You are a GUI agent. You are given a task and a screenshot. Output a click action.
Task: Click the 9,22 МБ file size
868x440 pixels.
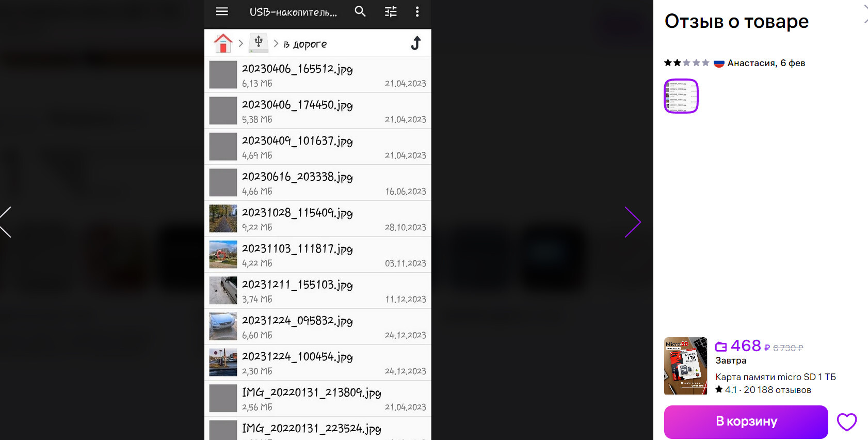click(x=257, y=227)
